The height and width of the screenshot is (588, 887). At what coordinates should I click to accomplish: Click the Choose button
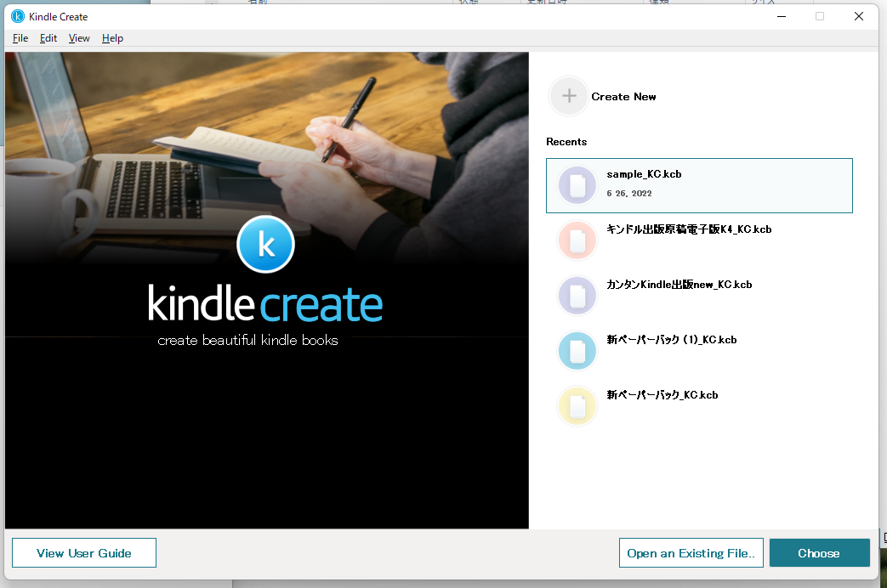tap(819, 553)
